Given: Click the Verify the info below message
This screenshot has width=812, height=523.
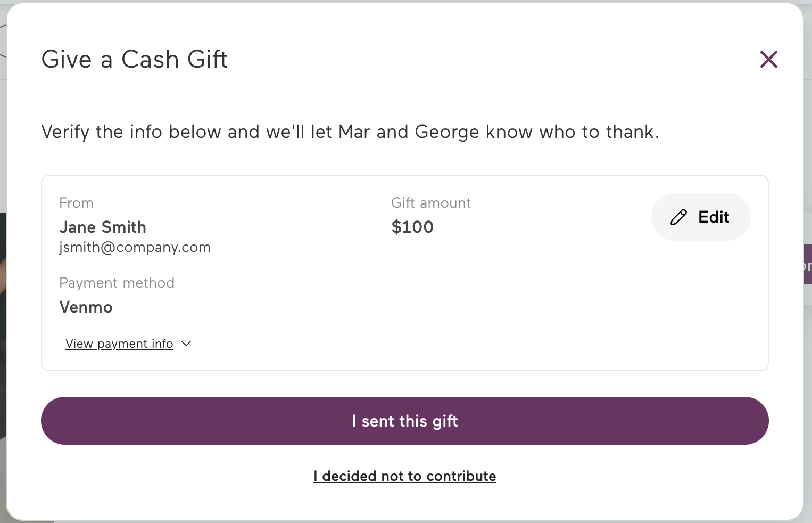Looking at the screenshot, I should click(x=351, y=132).
